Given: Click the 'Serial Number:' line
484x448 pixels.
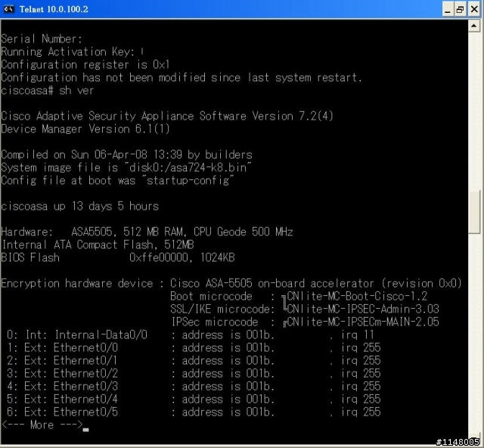Looking at the screenshot, I should click(42, 39).
